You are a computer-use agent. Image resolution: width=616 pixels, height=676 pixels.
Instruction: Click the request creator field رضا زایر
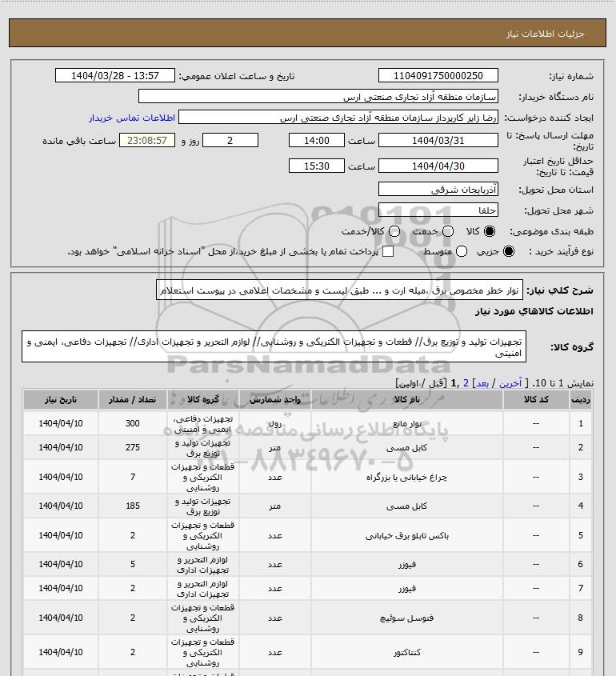[x=338, y=118]
